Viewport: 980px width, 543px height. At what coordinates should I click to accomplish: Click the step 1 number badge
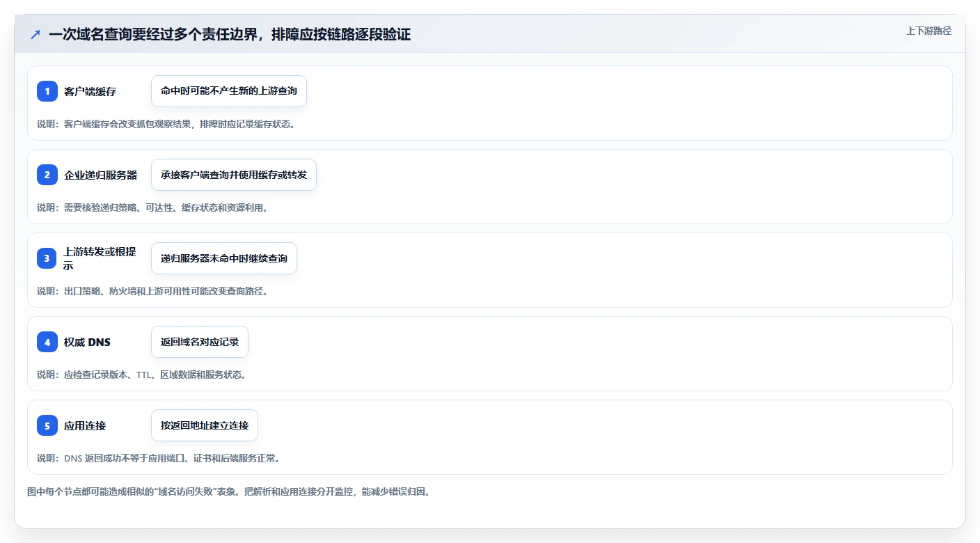(x=47, y=91)
